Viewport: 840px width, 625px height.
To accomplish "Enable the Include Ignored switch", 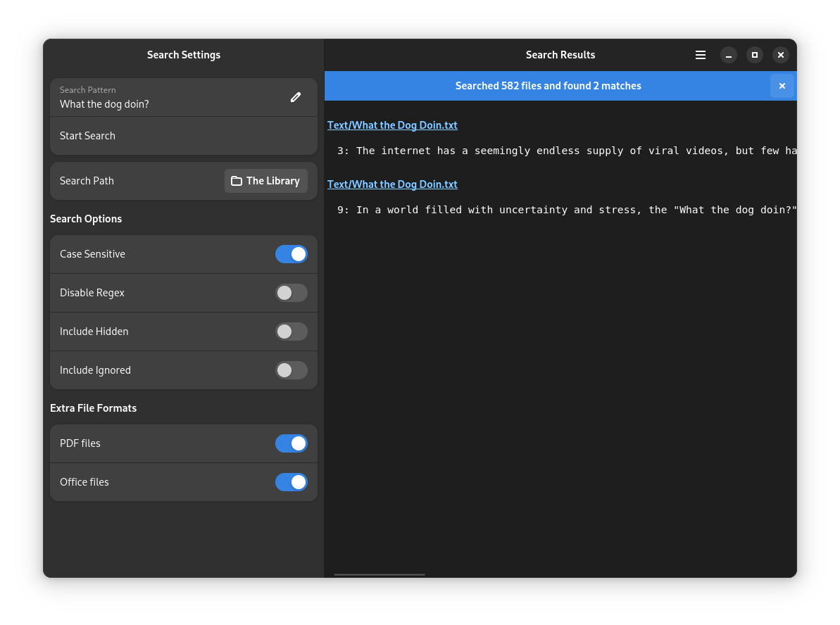I will click(x=292, y=370).
